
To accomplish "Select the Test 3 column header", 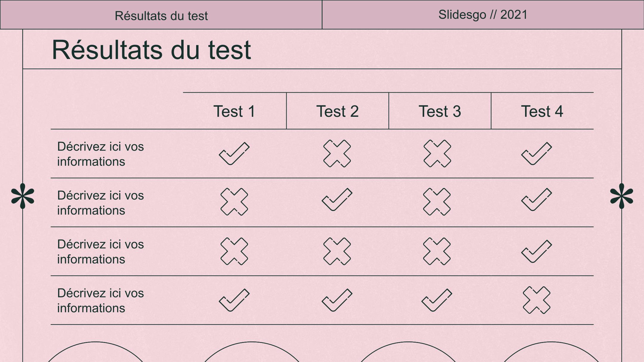I will [440, 111].
